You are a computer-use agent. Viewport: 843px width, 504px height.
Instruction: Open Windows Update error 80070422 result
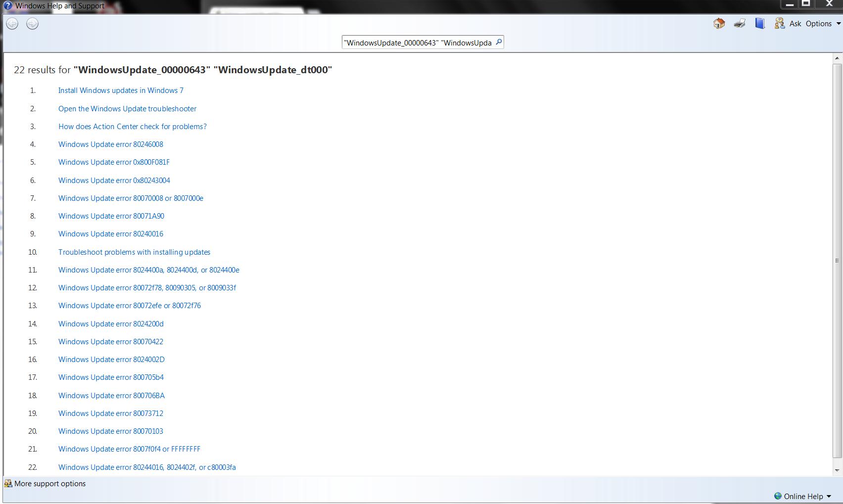(x=111, y=342)
